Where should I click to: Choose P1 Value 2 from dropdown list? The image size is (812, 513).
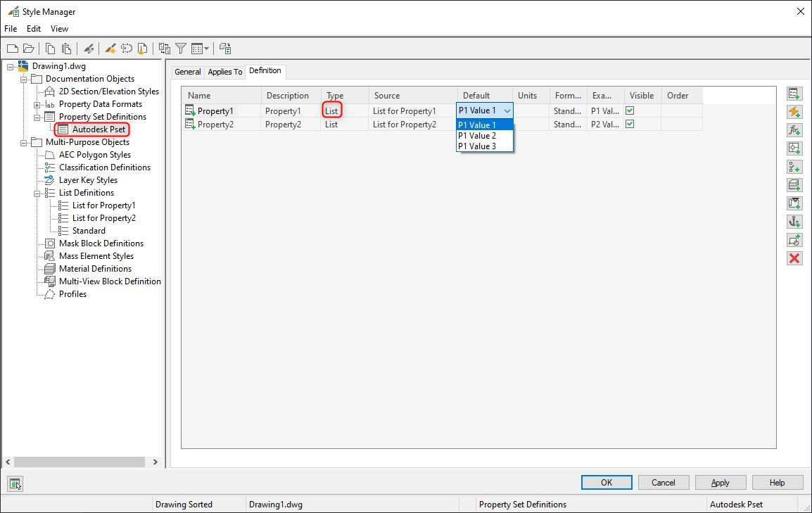485,136
